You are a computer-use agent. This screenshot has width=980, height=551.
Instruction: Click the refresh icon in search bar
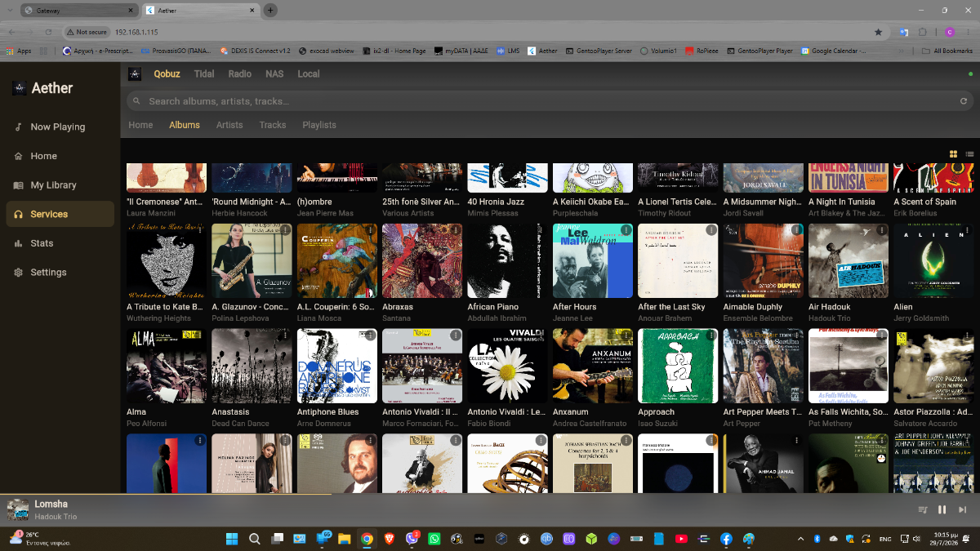[964, 101]
